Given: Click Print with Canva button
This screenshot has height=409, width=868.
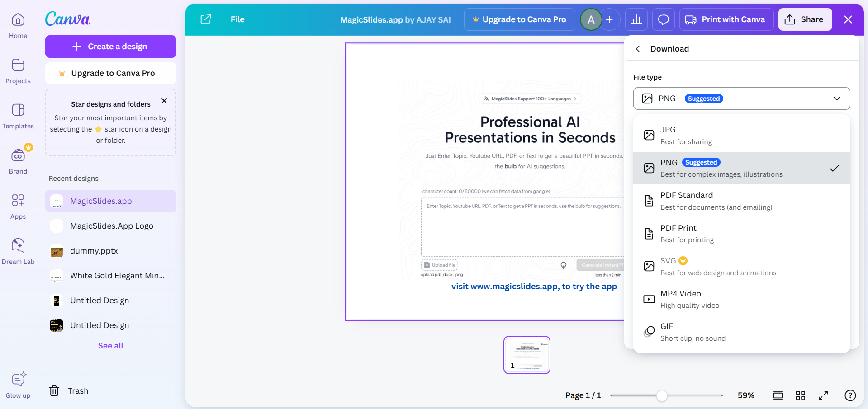Looking at the screenshot, I should [726, 19].
